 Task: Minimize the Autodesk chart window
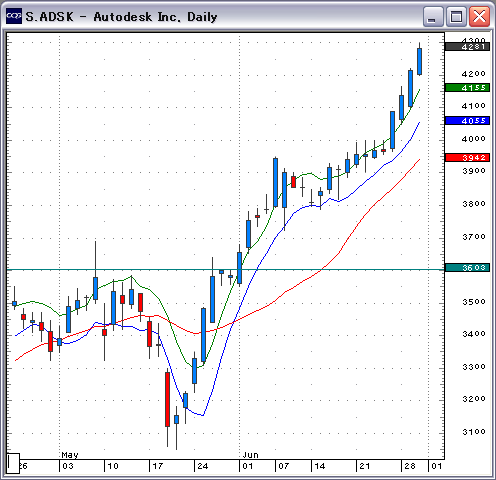point(432,16)
